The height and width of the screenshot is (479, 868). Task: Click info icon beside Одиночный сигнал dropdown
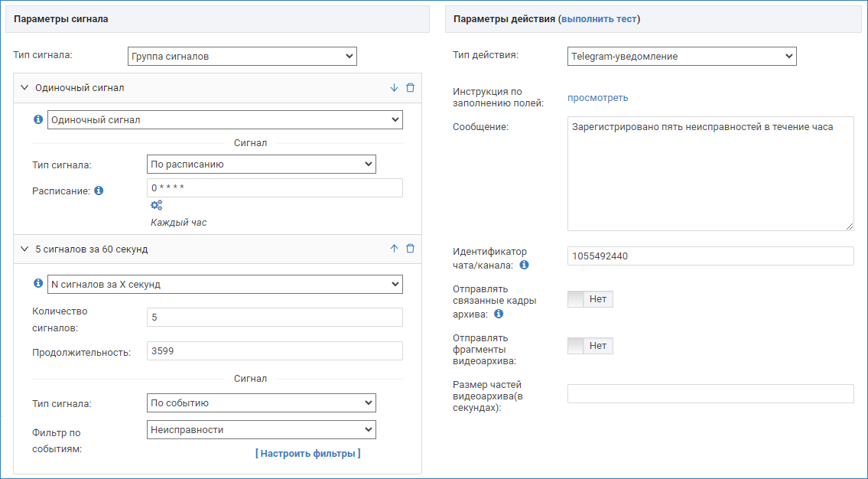click(38, 120)
